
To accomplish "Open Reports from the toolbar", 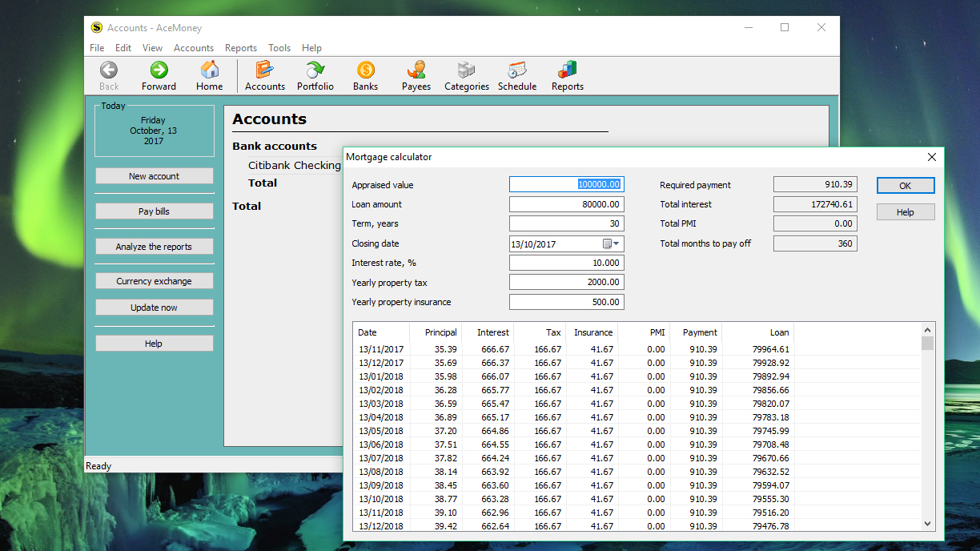I will [x=566, y=75].
